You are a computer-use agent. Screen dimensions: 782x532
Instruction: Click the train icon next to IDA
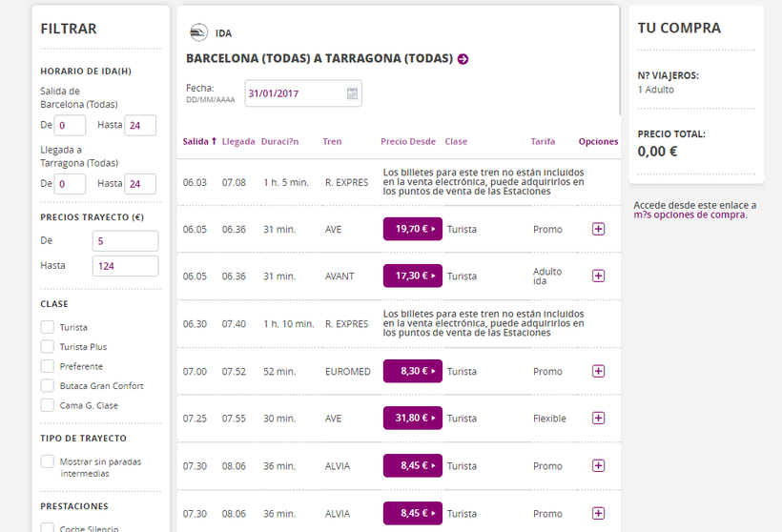point(198,32)
